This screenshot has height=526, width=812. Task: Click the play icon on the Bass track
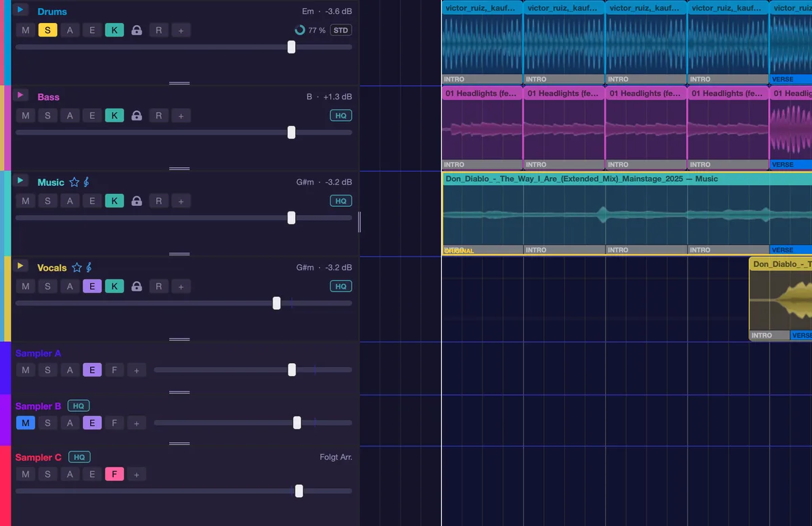tap(20, 95)
